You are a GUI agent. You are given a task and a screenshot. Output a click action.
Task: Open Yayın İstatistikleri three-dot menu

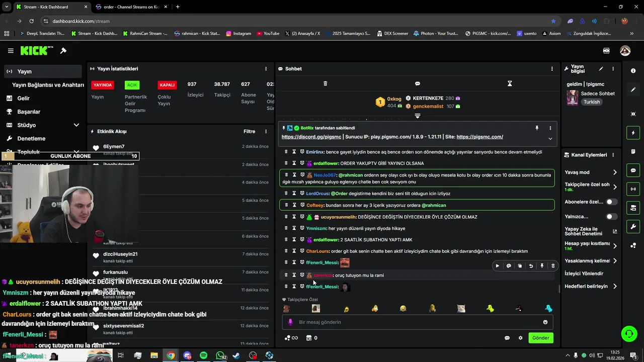point(266,69)
